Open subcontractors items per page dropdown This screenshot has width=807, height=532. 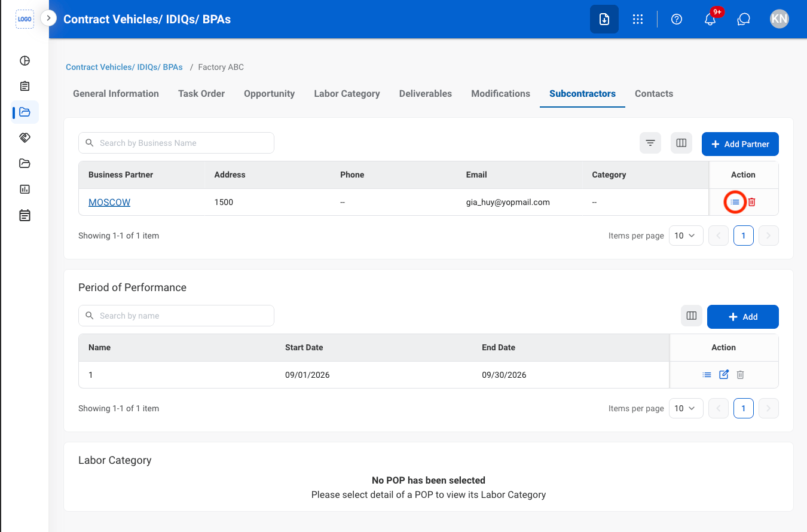(686, 236)
